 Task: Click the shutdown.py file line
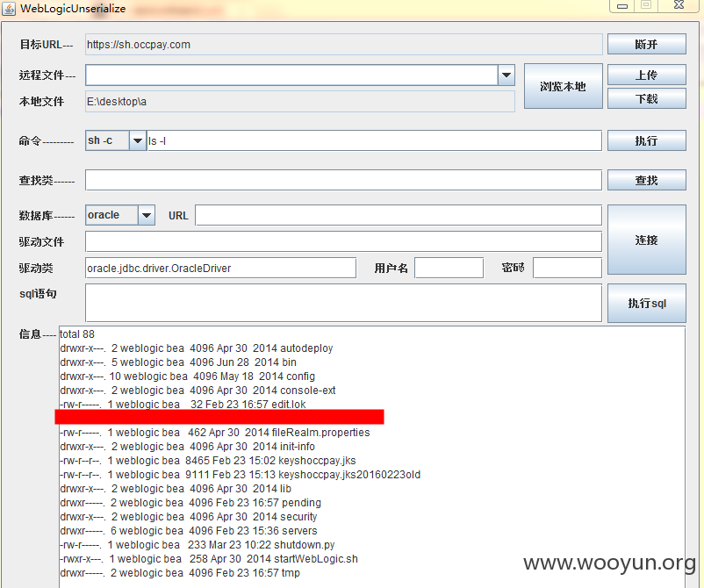(198, 544)
